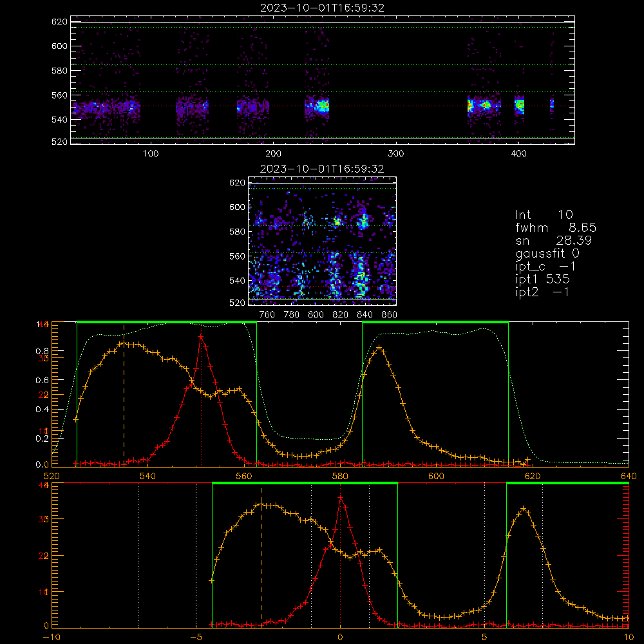644x644 pixels.
Task: Click red curve peak in upper profile plot
Action: click(x=201, y=336)
